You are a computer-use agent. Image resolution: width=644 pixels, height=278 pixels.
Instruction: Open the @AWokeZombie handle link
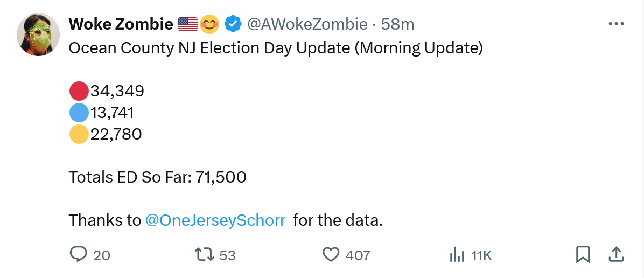pyautogui.click(x=307, y=24)
